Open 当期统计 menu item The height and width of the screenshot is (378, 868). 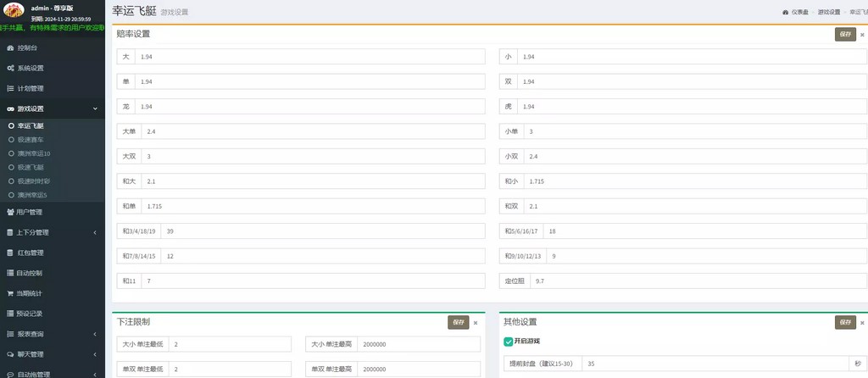point(53,293)
